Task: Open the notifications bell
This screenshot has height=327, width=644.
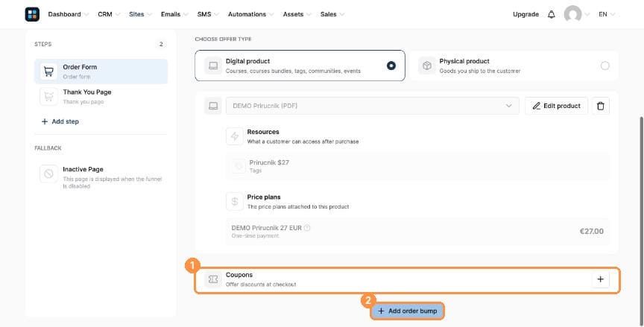Action: point(551,14)
